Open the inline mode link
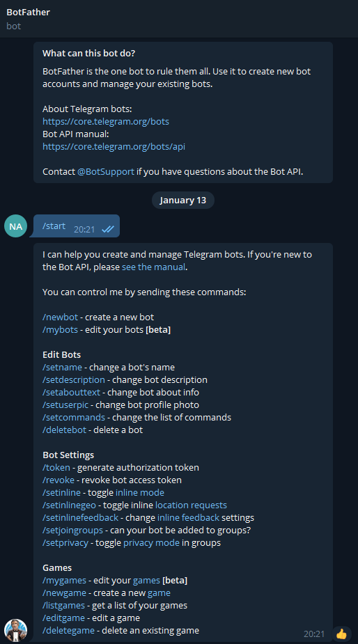This screenshot has width=358, height=644. click(x=140, y=492)
